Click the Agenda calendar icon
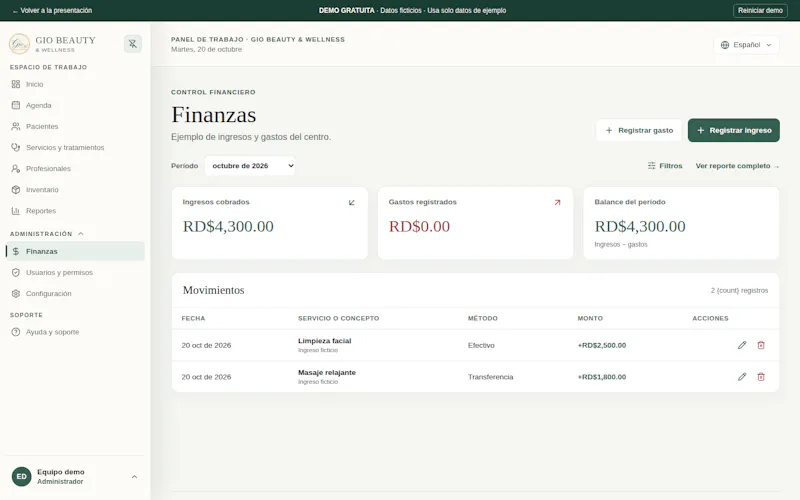Image resolution: width=800 pixels, height=500 pixels. [16, 105]
